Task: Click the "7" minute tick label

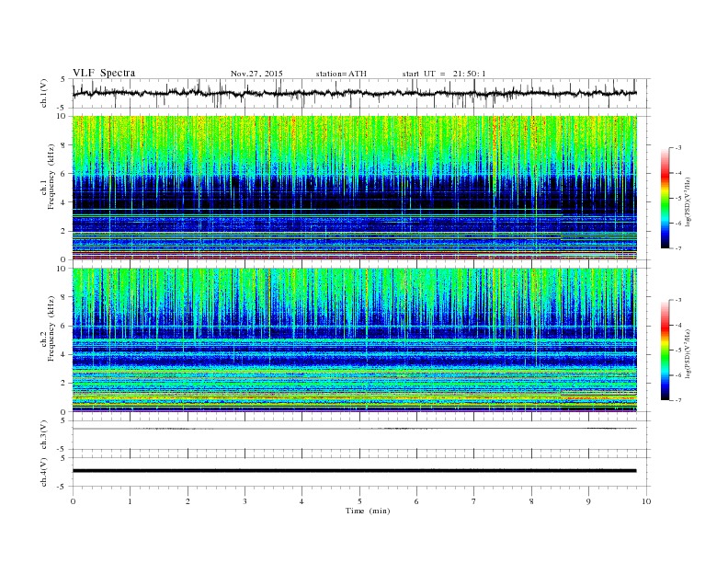Action: click(474, 501)
